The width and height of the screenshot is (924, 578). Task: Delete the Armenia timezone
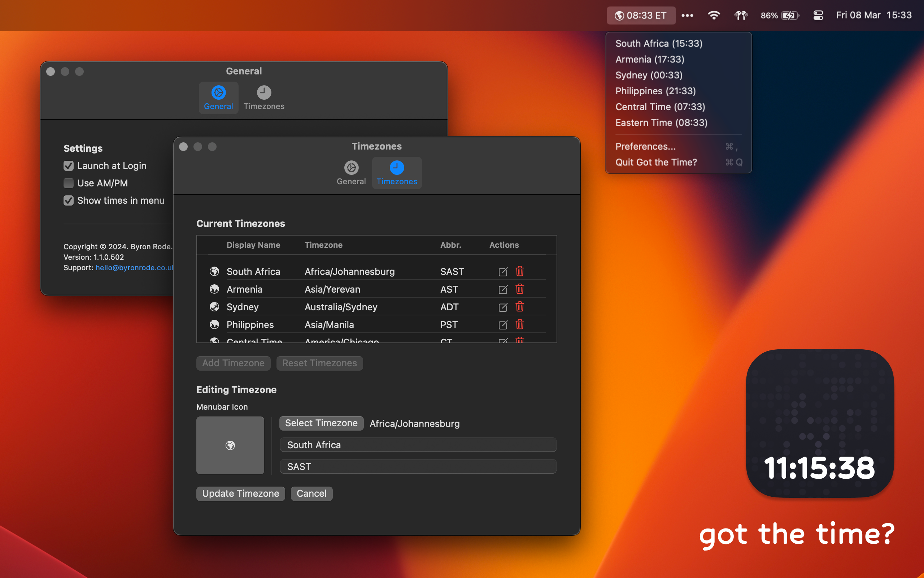520,289
